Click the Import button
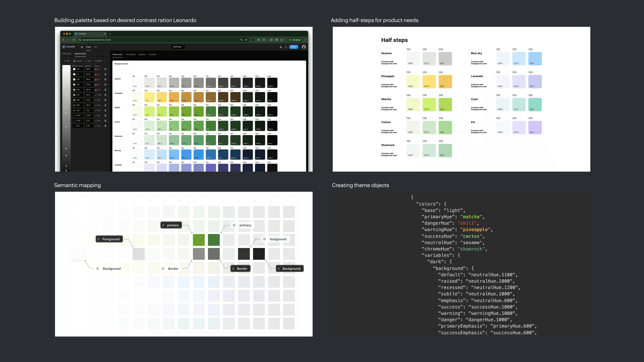 click(78, 61)
